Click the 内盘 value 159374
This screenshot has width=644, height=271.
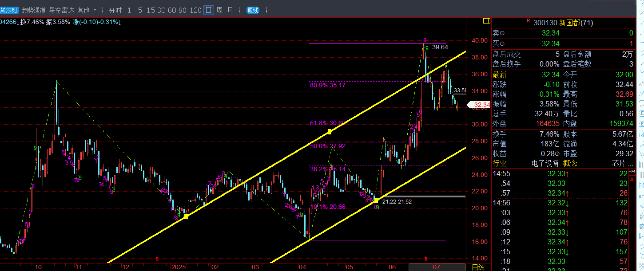[x=621, y=124]
